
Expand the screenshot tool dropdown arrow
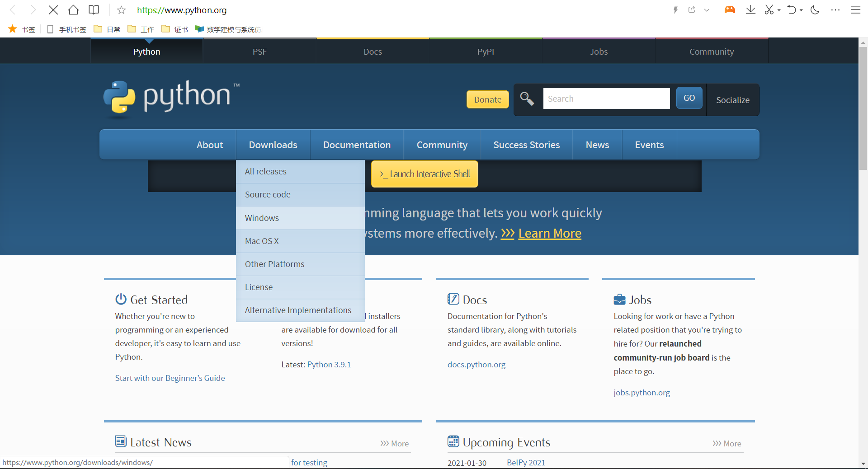point(779,10)
